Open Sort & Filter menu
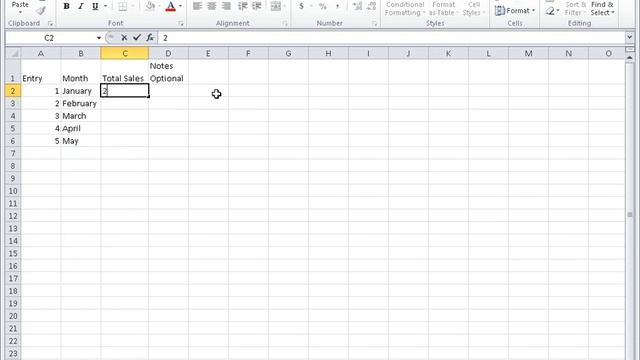Screen dimensions: 640x360 pos(575,9)
